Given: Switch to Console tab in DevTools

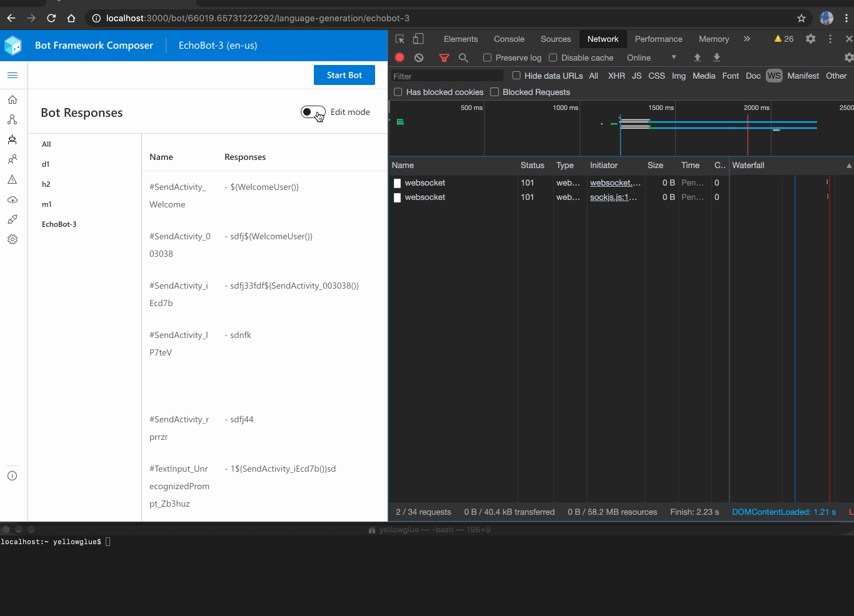Looking at the screenshot, I should pyautogui.click(x=509, y=39).
